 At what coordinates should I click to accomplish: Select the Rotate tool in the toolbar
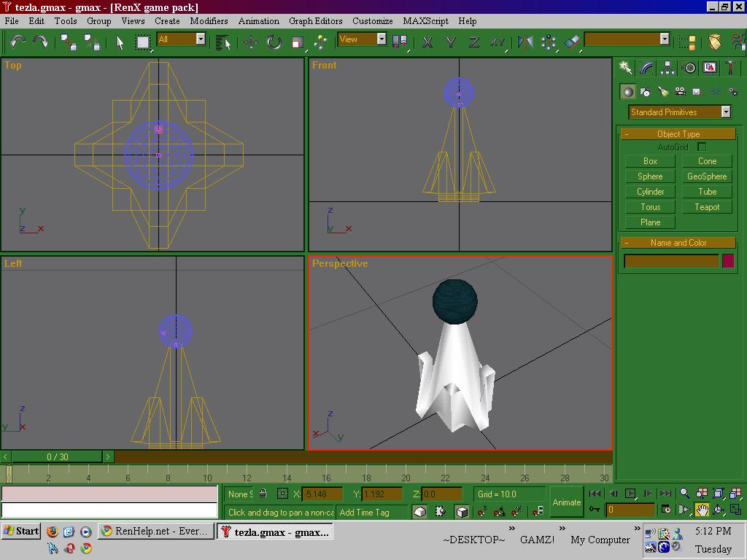(x=274, y=42)
